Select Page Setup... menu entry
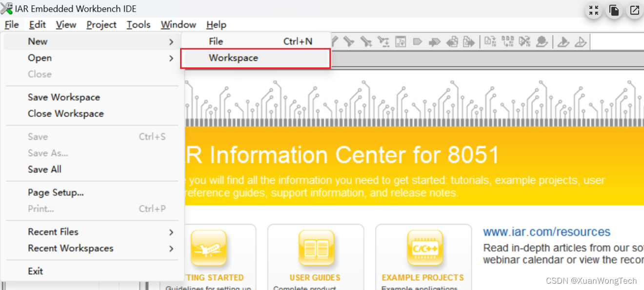Viewport: 644px width, 290px height. (93, 193)
